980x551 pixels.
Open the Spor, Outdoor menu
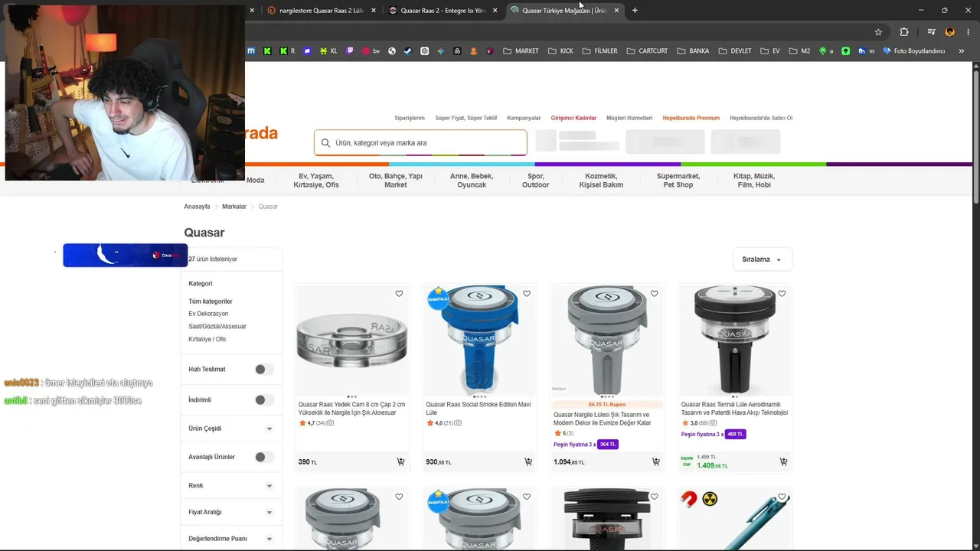click(536, 181)
